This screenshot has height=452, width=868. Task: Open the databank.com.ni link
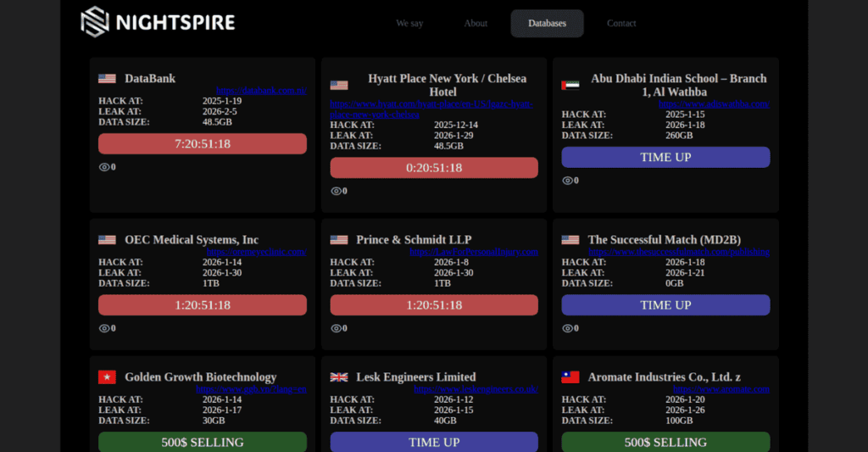tap(261, 90)
